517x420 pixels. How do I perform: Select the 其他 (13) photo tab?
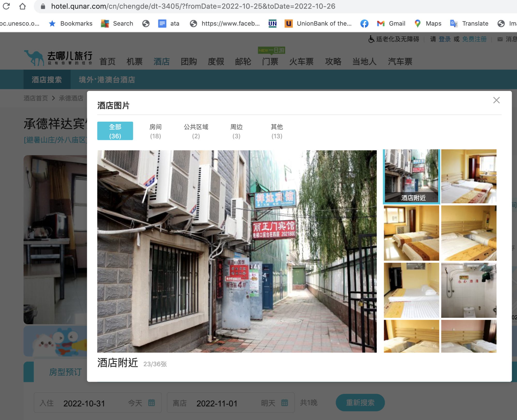(276, 131)
